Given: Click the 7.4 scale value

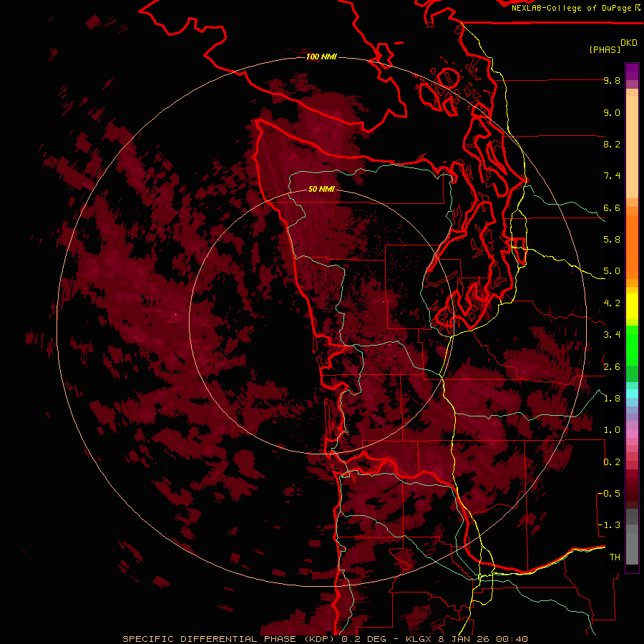Looking at the screenshot, I should 612,176.
